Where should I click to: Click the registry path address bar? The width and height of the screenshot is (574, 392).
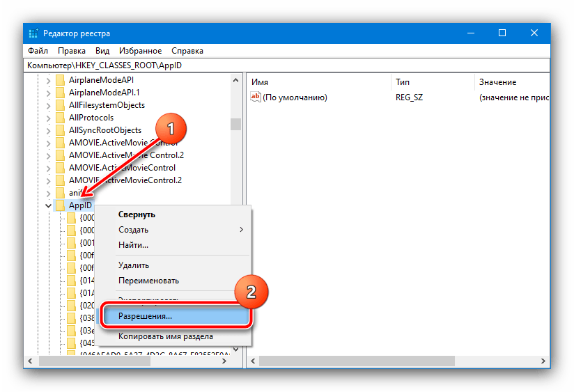[286, 65]
